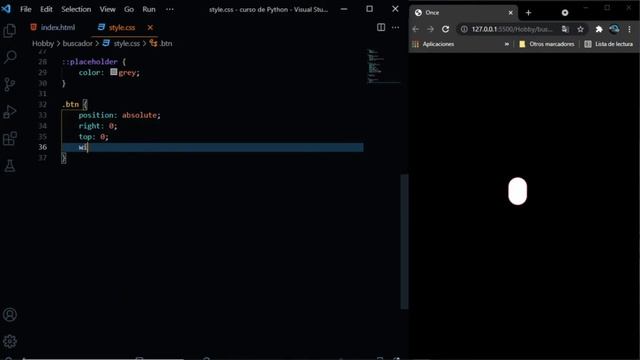Open the Accounts menu icon

10,315
